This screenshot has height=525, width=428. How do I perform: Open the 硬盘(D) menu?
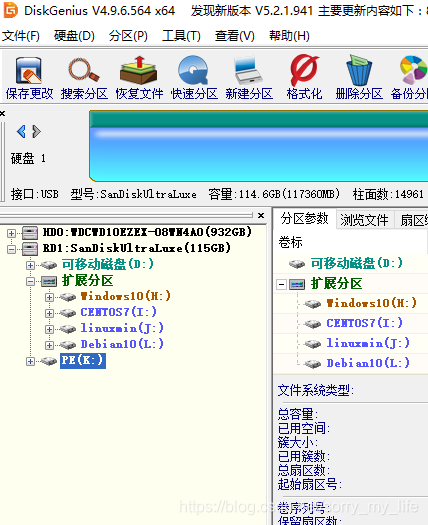click(x=74, y=36)
